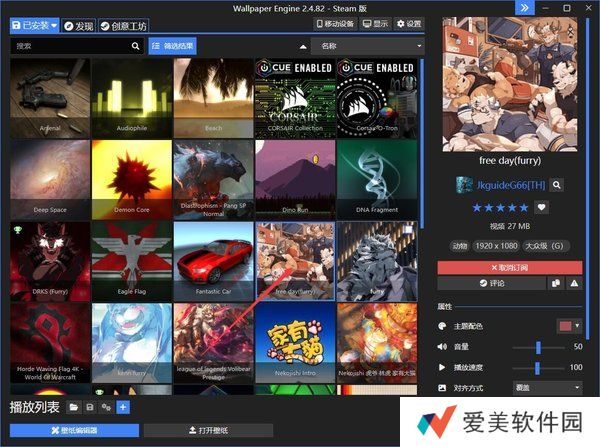Click the 1920 x 1080 resolution tag

coord(496,246)
